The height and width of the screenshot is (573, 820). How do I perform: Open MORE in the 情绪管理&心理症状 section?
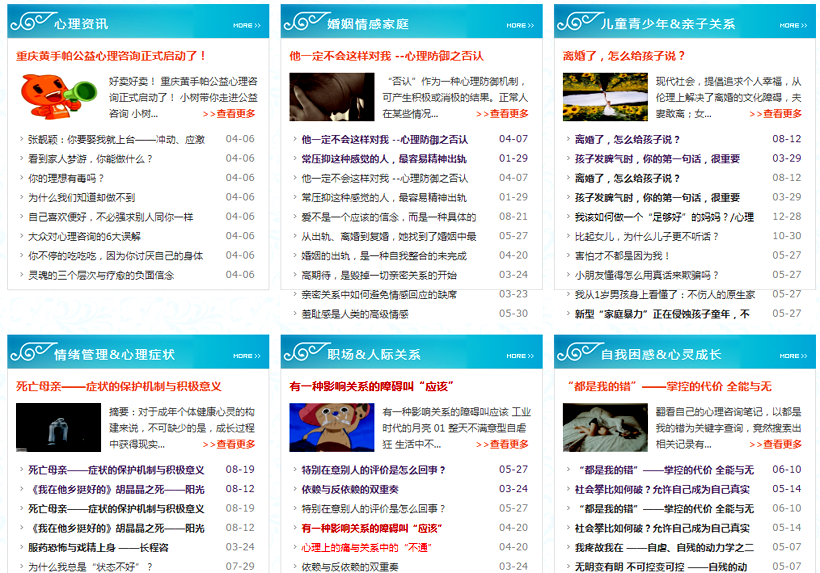click(x=244, y=355)
